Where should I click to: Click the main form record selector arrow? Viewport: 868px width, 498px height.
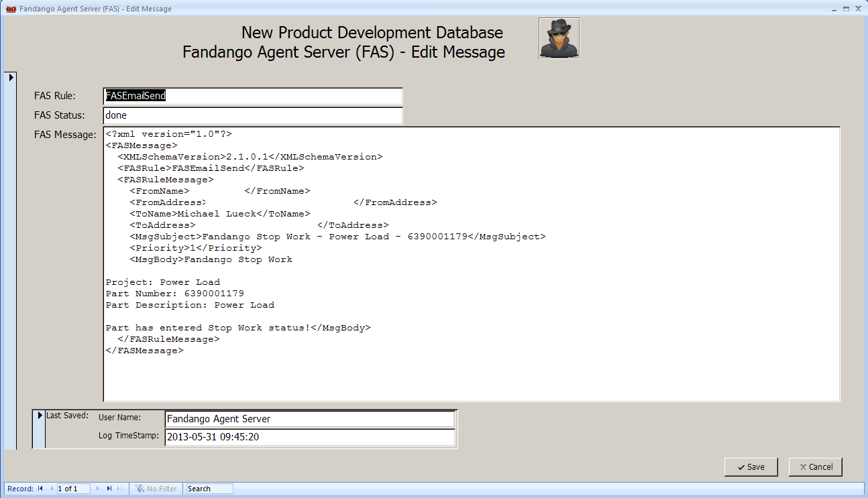click(x=11, y=78)
